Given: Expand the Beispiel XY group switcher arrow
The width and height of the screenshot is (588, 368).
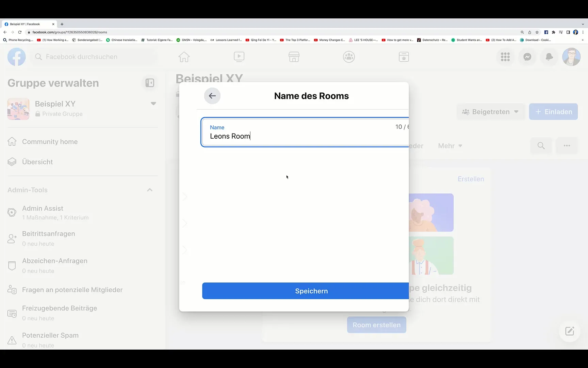Looking at the screenshot, I should 153,104.
